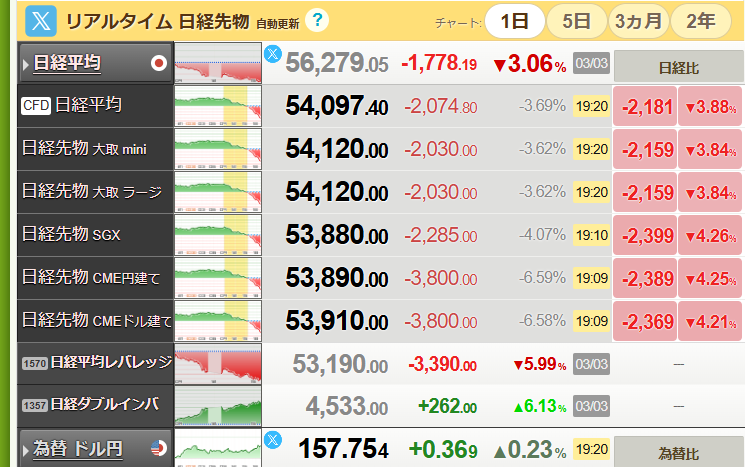Image resolution: width=745 pixels, height=467 pixels.
Task: Click the X icon beside the 56,279 value
Action: [x=273, y=54]
